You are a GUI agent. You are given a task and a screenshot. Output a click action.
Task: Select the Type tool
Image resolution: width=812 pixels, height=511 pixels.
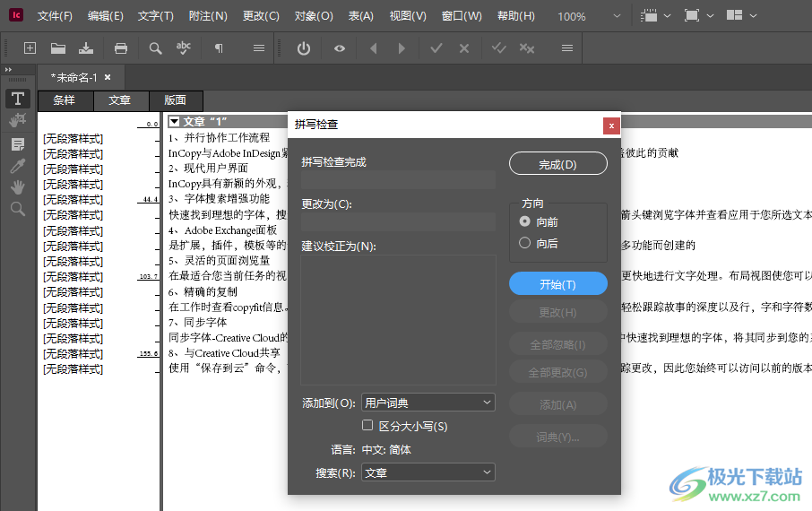(18, 99)
